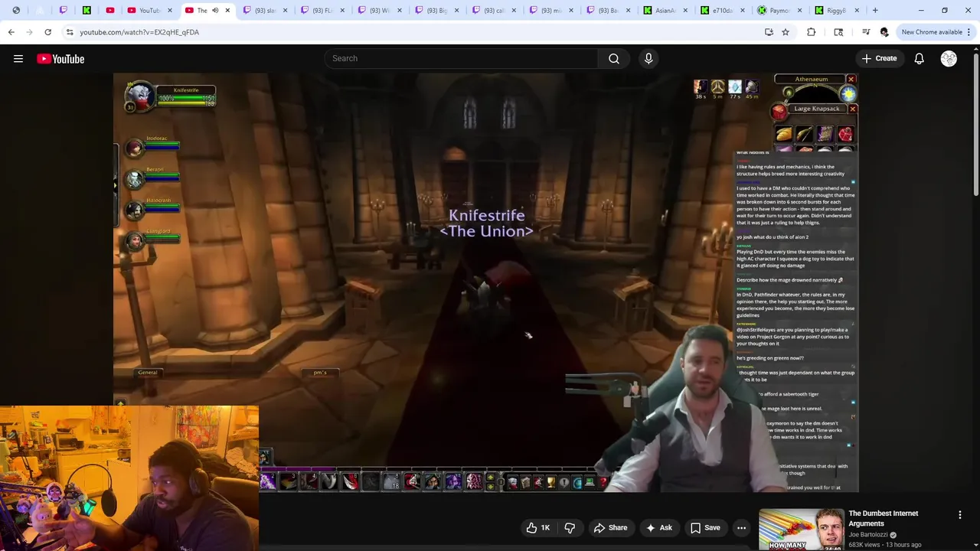
Task: Open the Chrome profile avatar in toolbar
Action: 884,32
